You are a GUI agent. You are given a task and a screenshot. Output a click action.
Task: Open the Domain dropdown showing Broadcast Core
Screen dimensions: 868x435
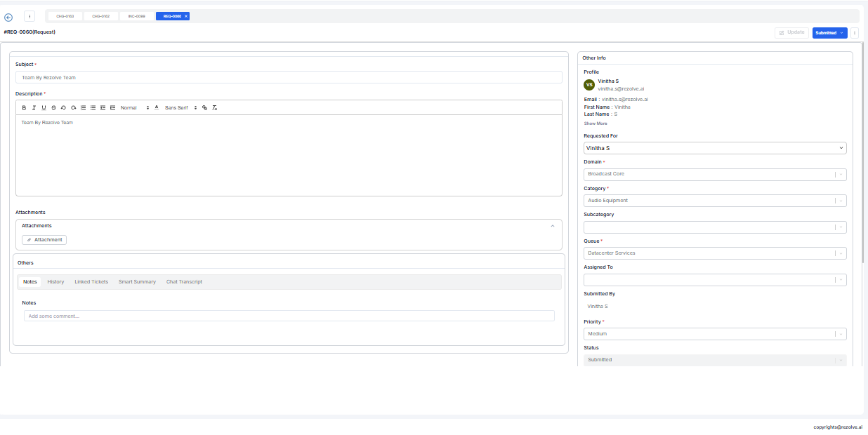tap(715, 174)
